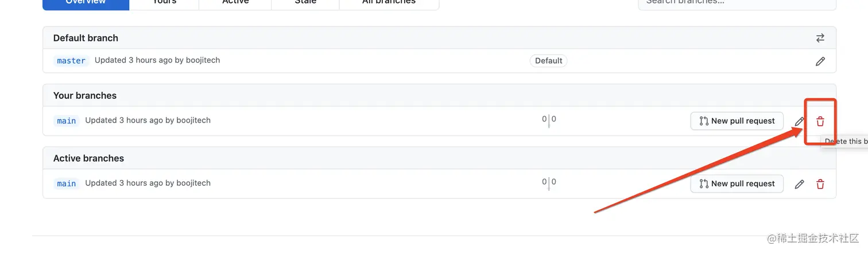The height and width of the screenshot is (253, 868).
Task: Switch to the Active tab
Action: (235, 3)
